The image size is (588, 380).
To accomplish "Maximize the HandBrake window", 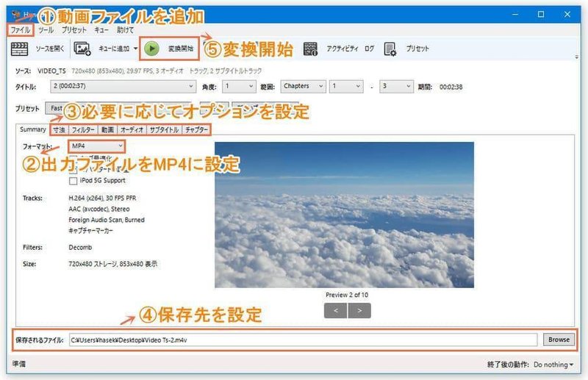I will tap(541, 14).
